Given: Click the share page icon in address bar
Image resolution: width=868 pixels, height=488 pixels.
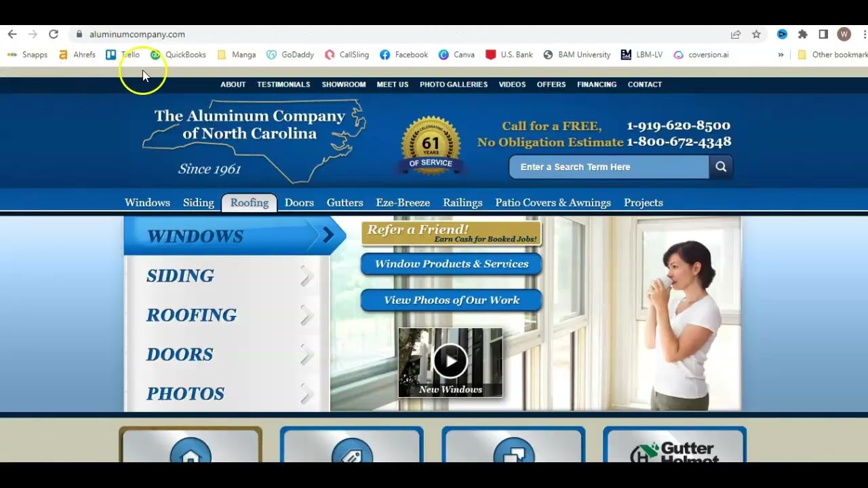Looking at the screenshot, I should (x=736, y=34).
